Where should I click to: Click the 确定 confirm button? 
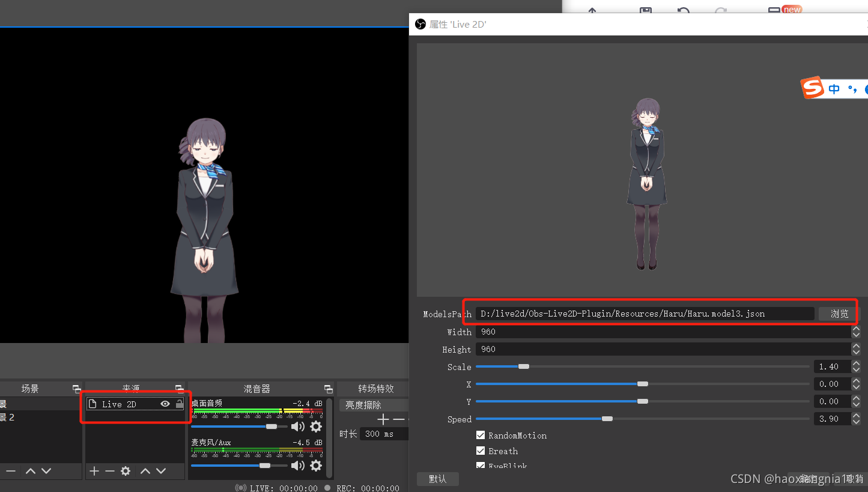coord(809,479)
